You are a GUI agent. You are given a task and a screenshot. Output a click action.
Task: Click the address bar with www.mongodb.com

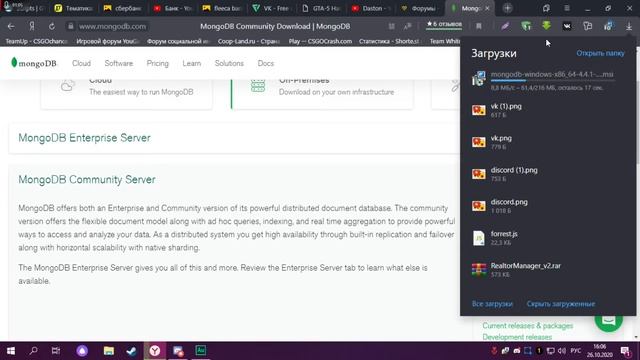(112, 26)
